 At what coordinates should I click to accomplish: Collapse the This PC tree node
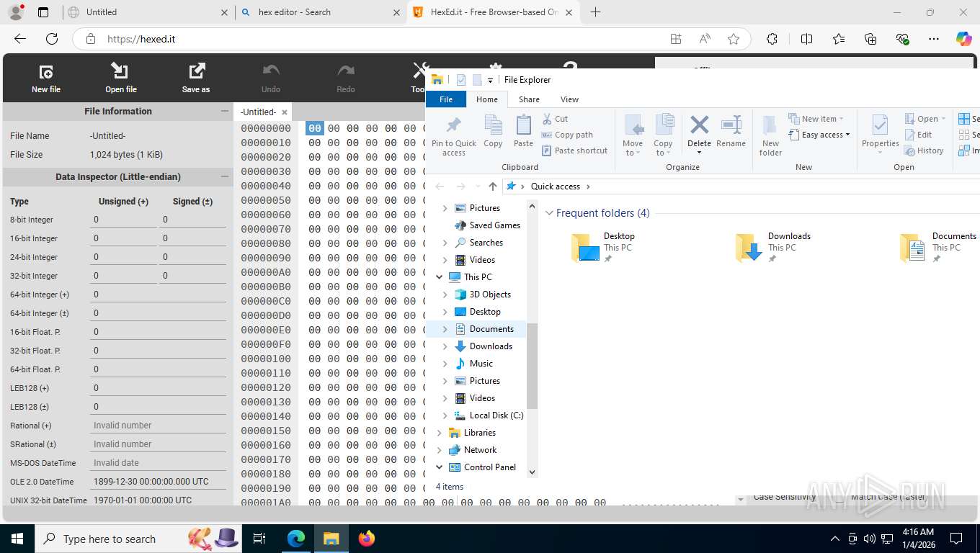440,277
